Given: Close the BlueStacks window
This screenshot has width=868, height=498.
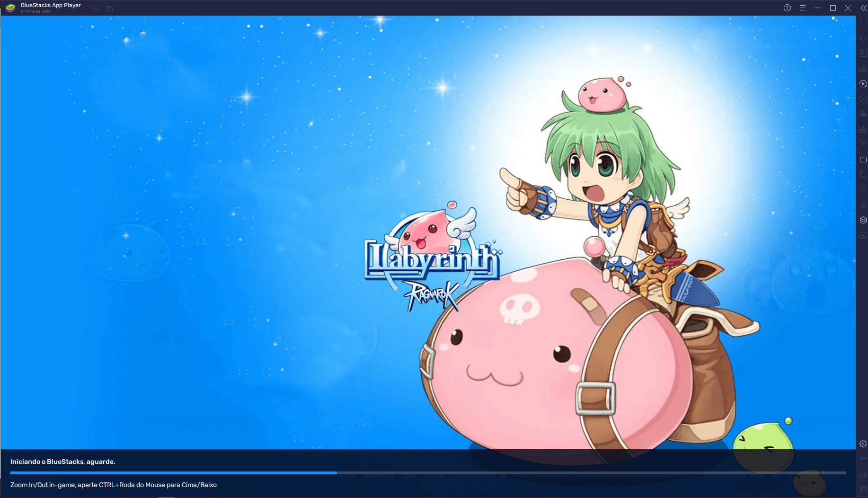Looking at the screenshot, I should pos(848,8).
